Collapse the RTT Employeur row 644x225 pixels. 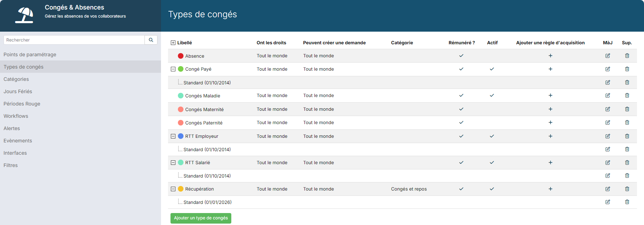pos(173,136)
